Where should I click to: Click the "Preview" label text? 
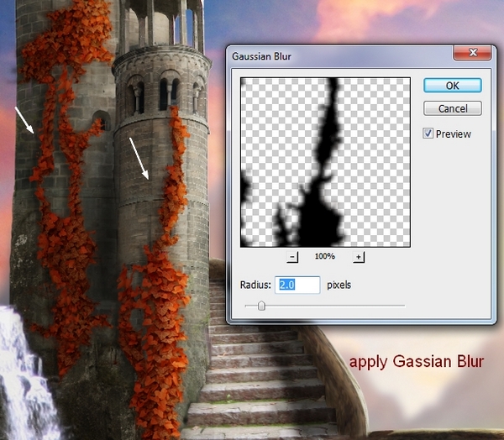(454, 134)
